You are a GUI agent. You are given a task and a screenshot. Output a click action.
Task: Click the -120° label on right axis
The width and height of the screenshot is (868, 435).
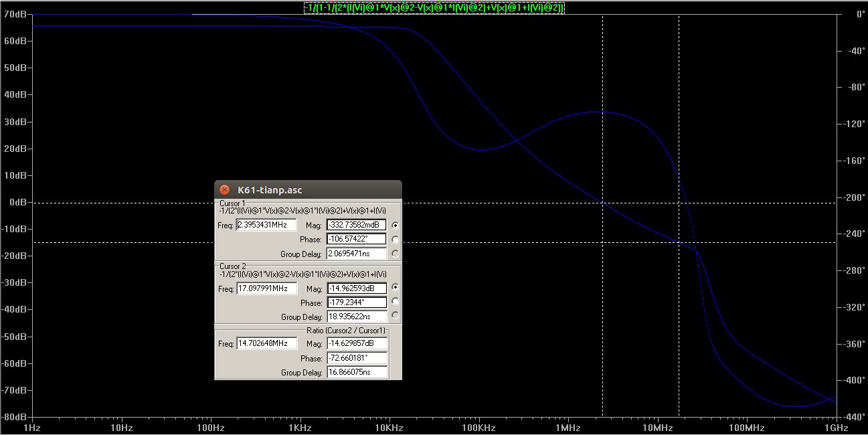pyautogui.click(x=853, y=124)
